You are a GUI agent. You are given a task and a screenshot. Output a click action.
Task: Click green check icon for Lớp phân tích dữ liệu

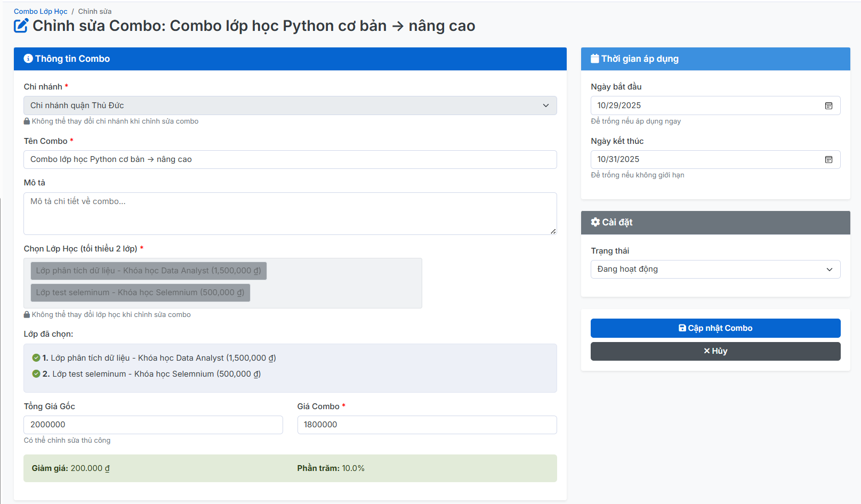[36, 358]
